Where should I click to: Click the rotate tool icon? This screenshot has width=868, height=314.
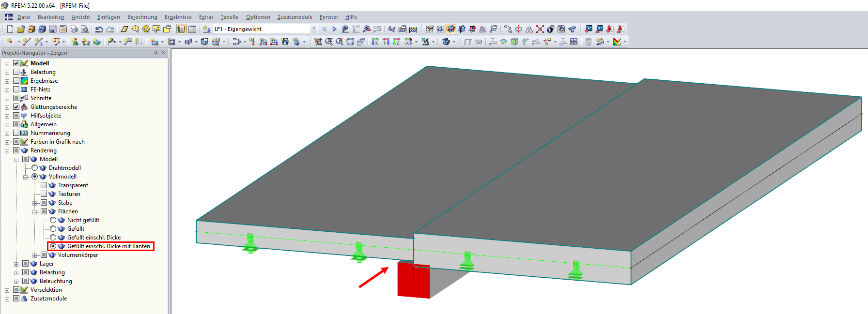click(x=518, y=29)
